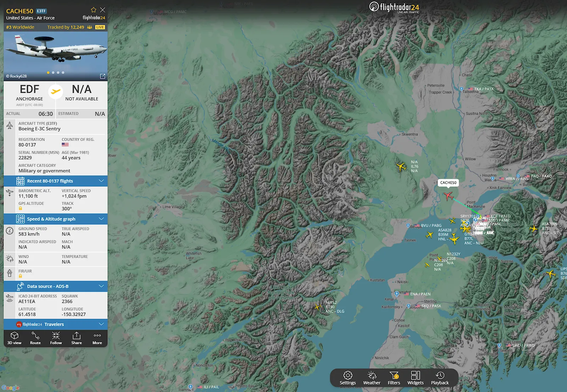Click the registration 80-0137 value
Screen dimensions: 567x392
click(x=27, y=145)
